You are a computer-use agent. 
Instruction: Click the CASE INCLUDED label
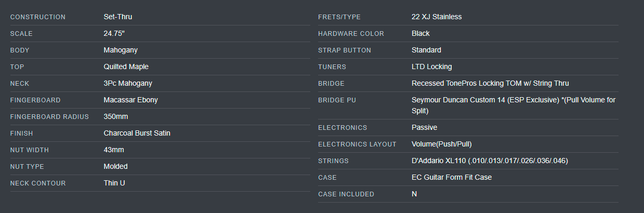click(x=346, y=194)
